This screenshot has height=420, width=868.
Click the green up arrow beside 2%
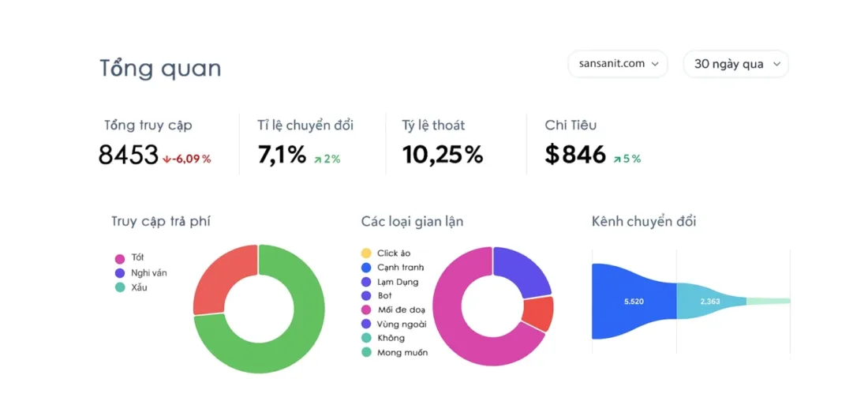click(317, 159)
